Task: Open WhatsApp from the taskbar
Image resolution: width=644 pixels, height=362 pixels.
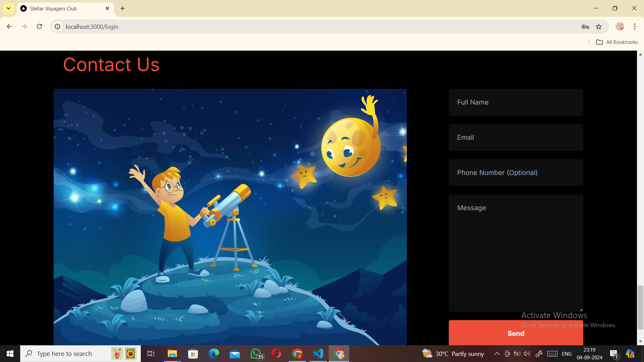Action: click(256, 354)
